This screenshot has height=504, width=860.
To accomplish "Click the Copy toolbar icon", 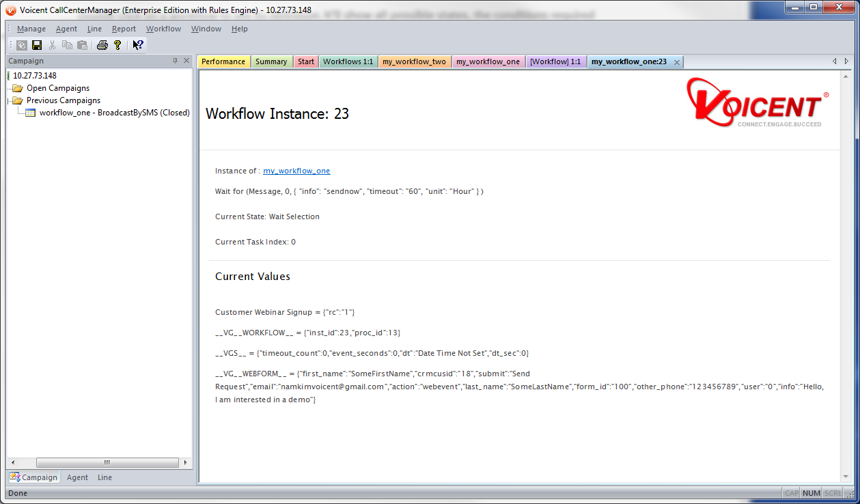I will tap(67, 45).
